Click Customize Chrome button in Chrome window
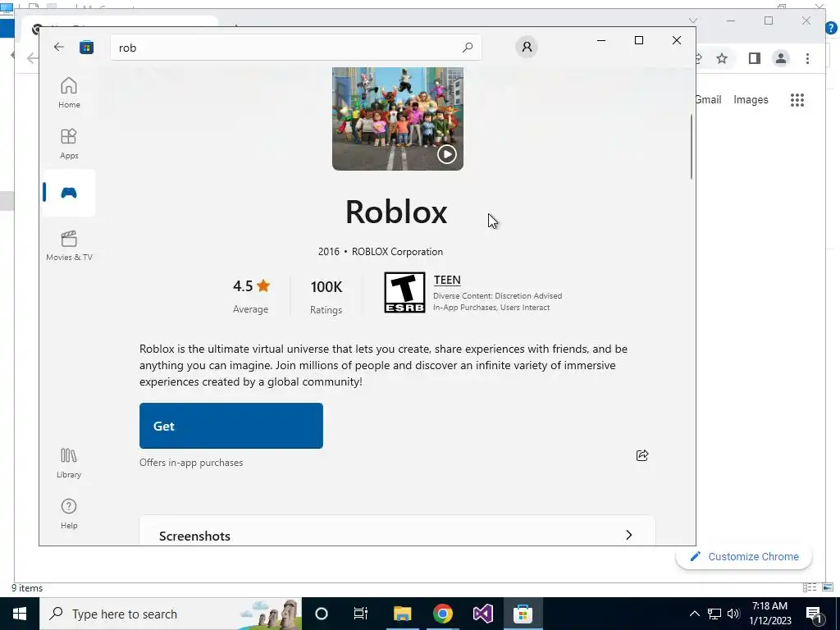840x630 pixels. 743,557
